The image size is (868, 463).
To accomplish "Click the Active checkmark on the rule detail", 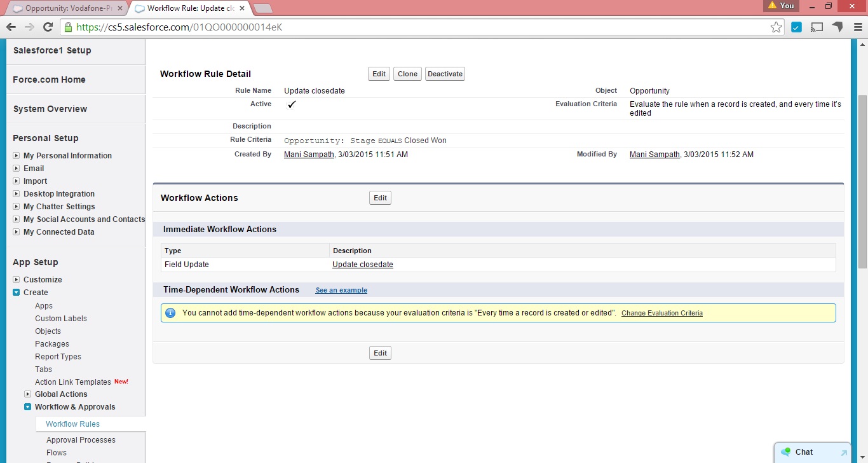I will pos(292,104).
